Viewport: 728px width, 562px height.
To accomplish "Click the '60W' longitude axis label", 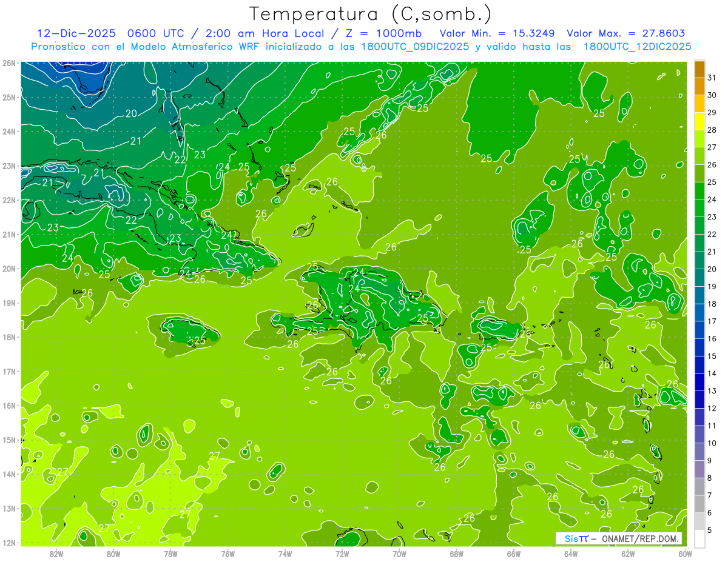I will [685, 554].
